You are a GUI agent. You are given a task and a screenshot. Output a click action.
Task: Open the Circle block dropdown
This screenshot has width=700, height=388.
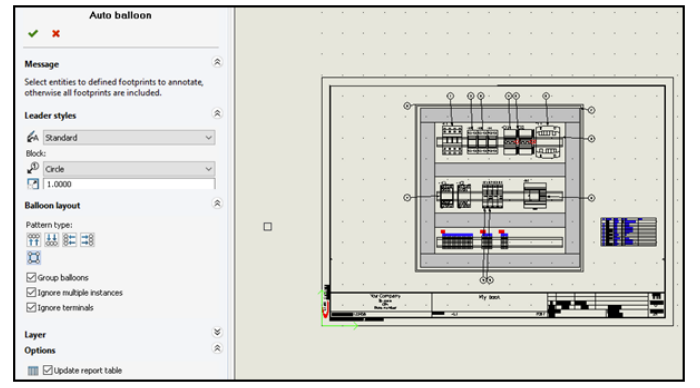tap(129, 169)
